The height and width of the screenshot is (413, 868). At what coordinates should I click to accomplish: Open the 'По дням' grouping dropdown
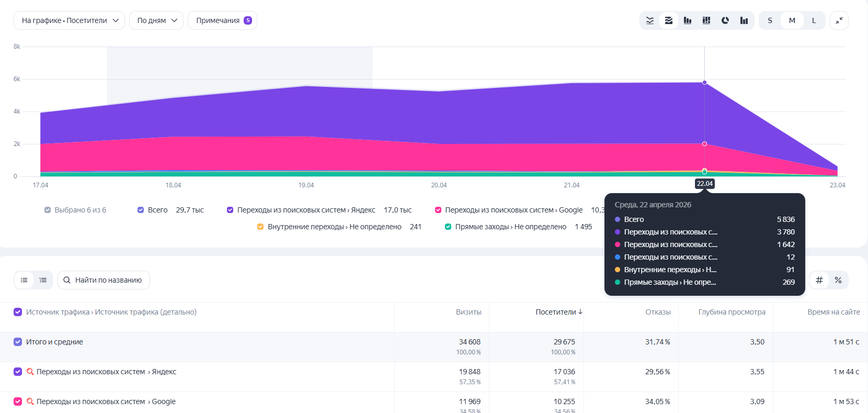click(156, 20)
